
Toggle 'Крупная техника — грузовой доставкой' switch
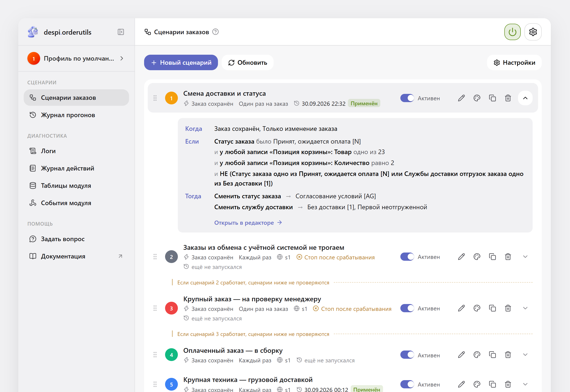(x=407, y=384)
